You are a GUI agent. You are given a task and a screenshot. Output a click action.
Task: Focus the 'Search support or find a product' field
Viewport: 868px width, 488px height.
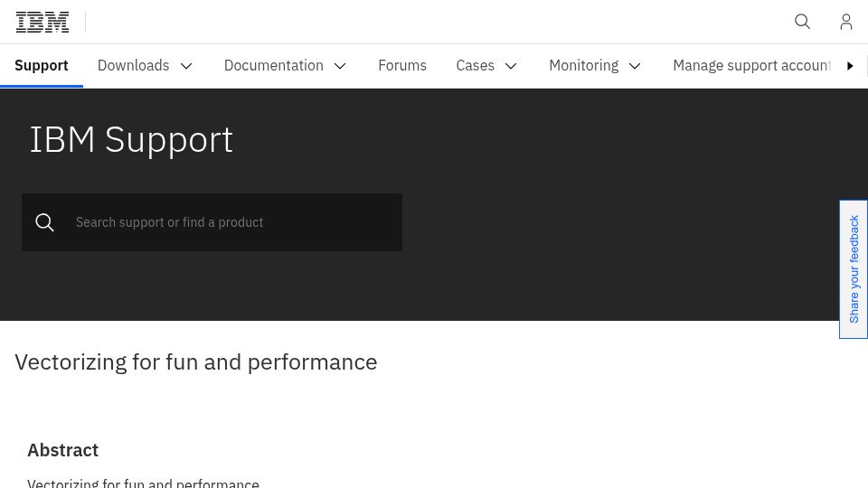tap(212, 222)
